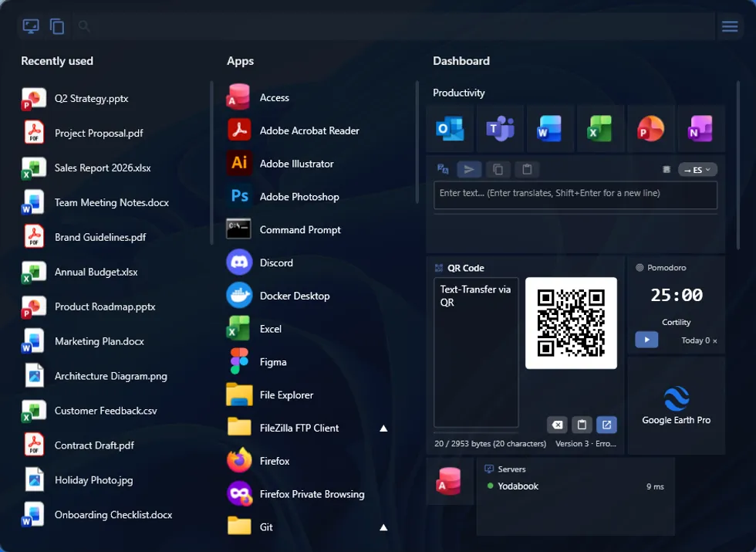Open Google Earth Pro tile
756x552 pixels.
676,406
